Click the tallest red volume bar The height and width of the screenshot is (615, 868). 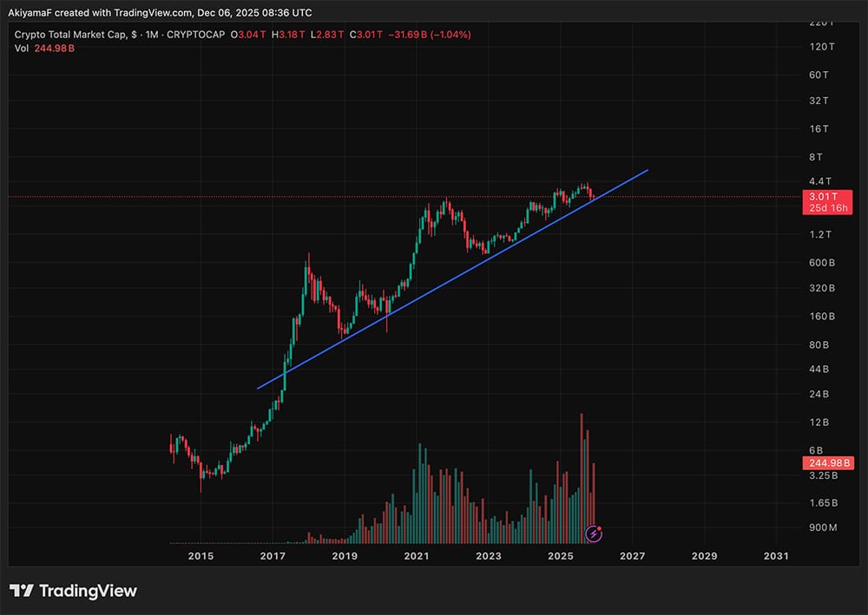(x=582, y=473)
